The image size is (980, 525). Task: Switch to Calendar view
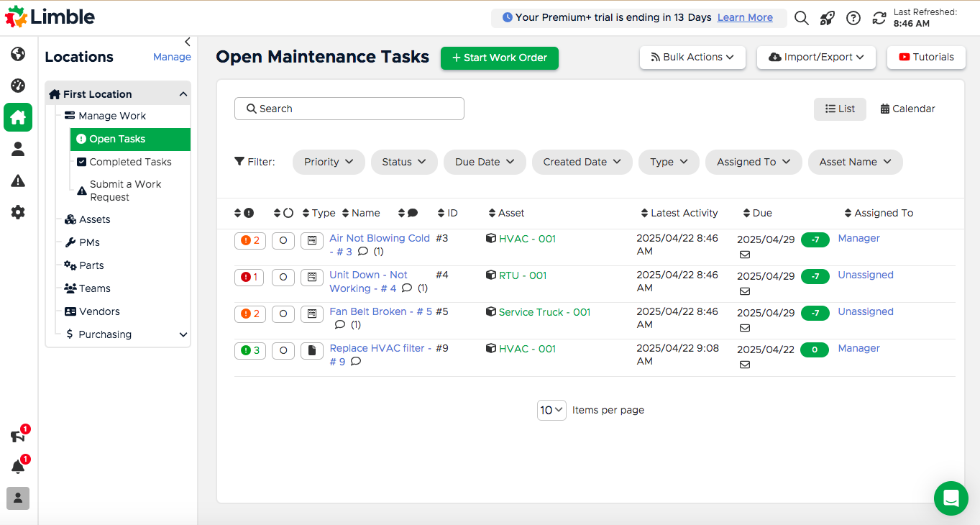(907, 109)
